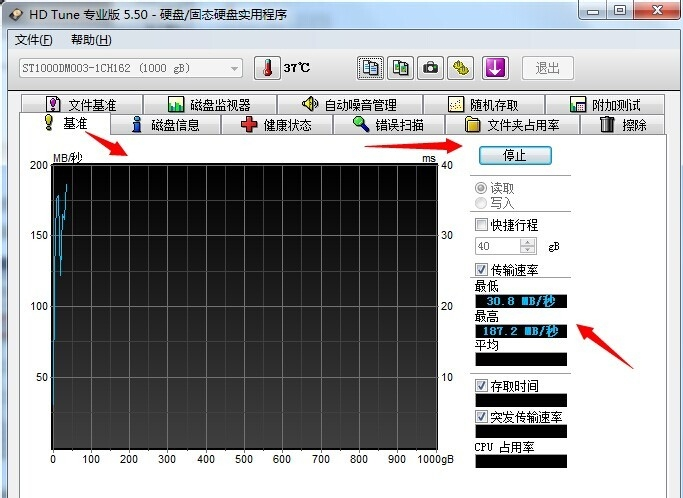Viewport: 683px width, 498px height.
Task: Click the purple down-arrow save icon
Action: [x=497, y=68]
